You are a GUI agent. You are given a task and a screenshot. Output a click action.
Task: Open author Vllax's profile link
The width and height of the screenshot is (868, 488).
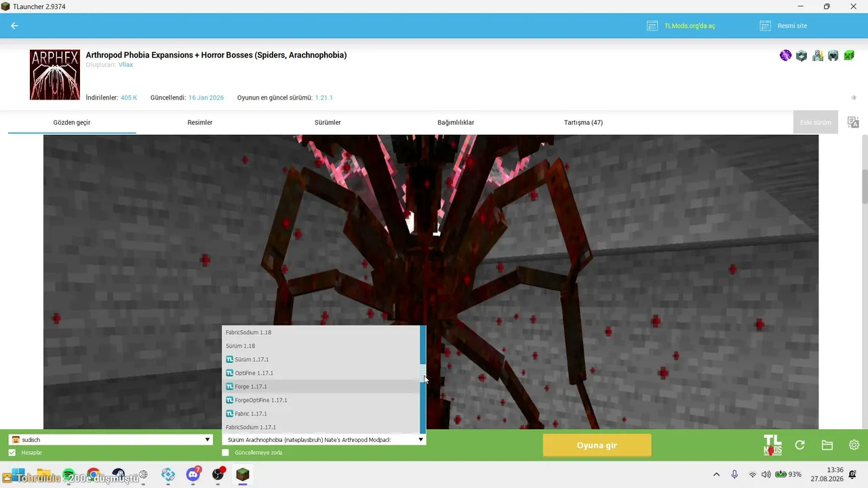pos(125,65)
